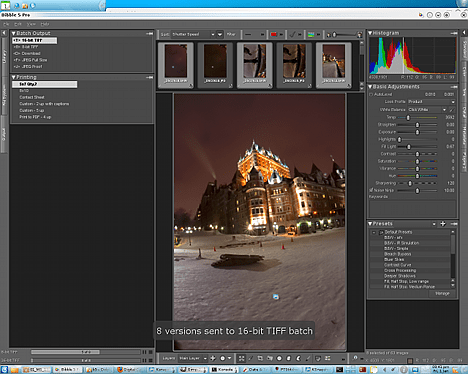Switch to the Library side tab
Screen dimensions: 468x374
pyautogui.click(x=4, y=56)
